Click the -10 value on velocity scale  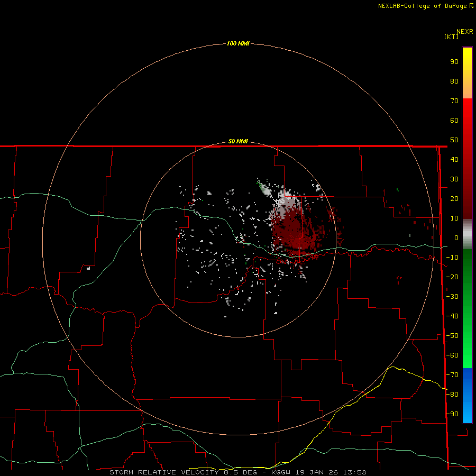click(x=452, y=258)
